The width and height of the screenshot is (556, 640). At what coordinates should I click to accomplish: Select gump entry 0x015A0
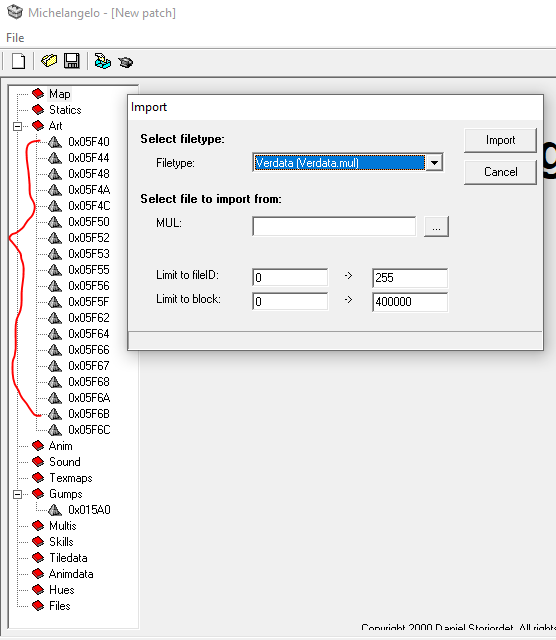click(x=89, y=510)
